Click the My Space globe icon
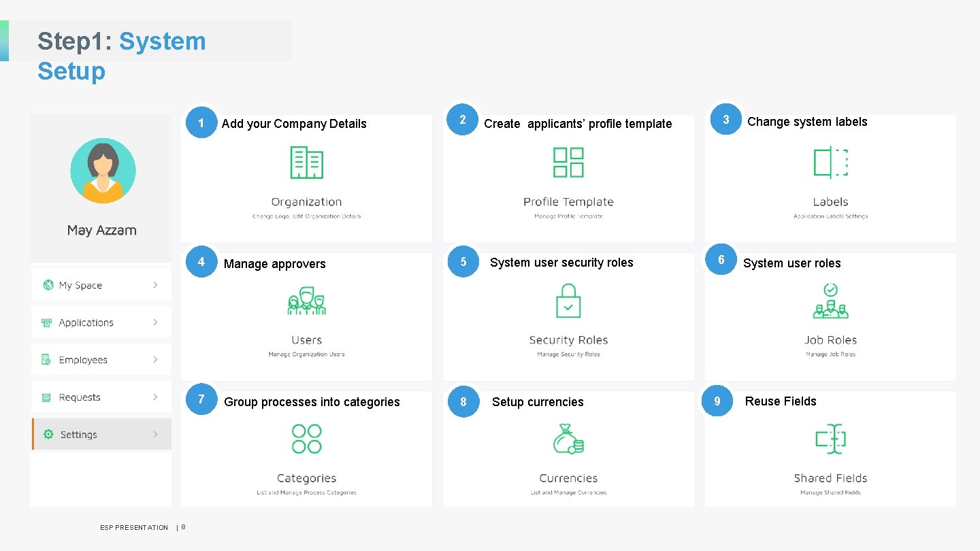The image size is (980, 551). [48, 284]
